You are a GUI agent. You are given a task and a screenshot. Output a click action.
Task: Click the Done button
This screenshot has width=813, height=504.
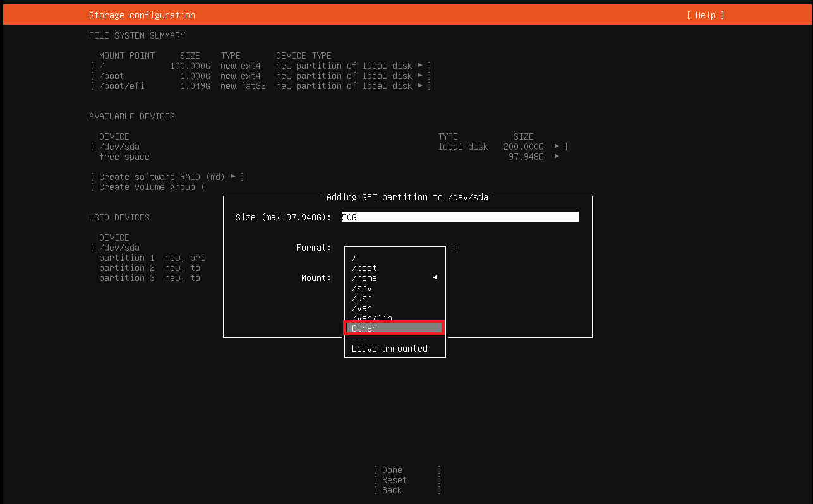point(407,470)
